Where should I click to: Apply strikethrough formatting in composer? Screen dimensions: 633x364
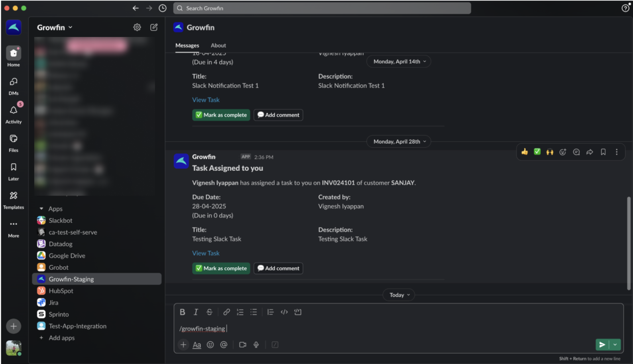click(209, 312)
